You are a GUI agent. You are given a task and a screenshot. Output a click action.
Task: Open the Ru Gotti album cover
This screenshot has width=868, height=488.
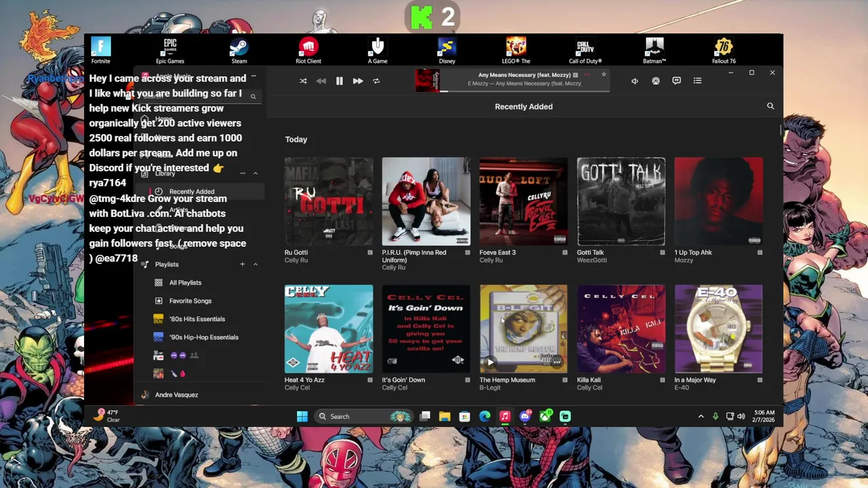coord(328,201)
